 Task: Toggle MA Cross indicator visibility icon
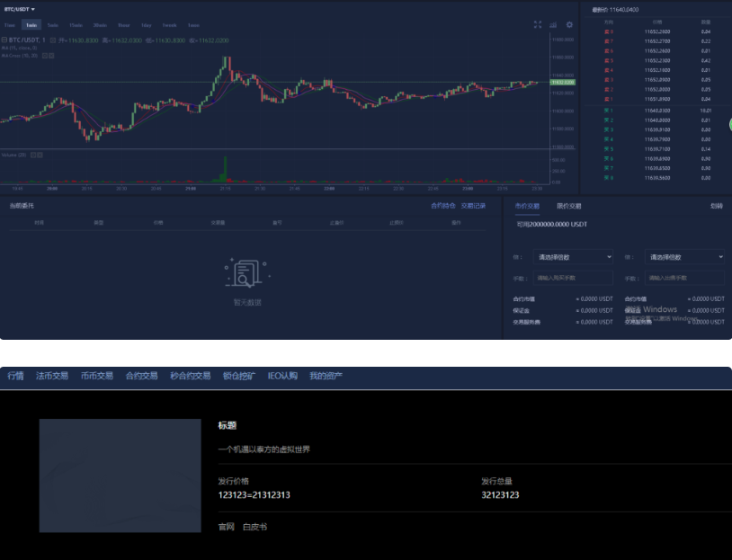[x=45, y=56]
